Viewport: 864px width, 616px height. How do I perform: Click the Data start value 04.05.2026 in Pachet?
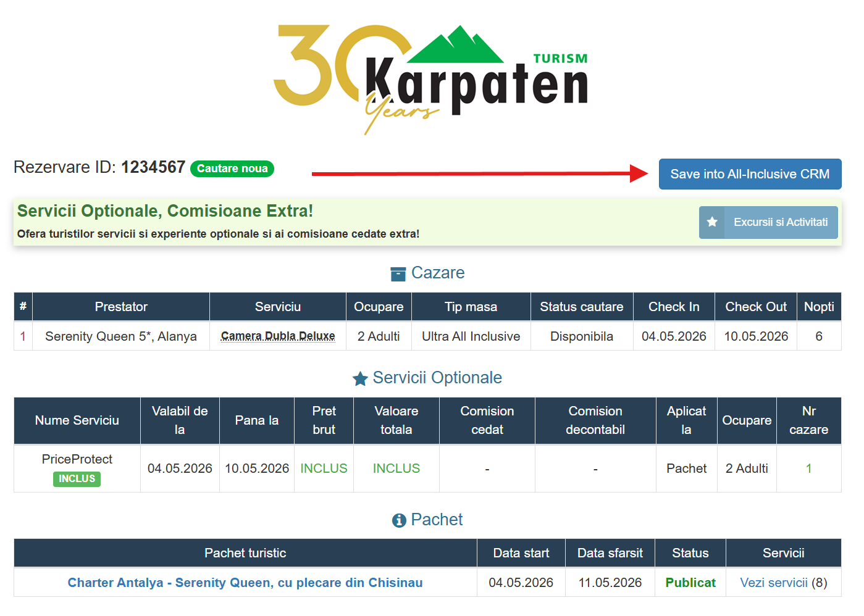(521, 583)
